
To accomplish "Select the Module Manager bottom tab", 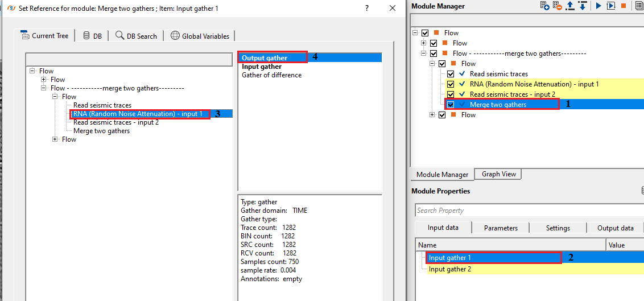I will [x=443, y=175].
